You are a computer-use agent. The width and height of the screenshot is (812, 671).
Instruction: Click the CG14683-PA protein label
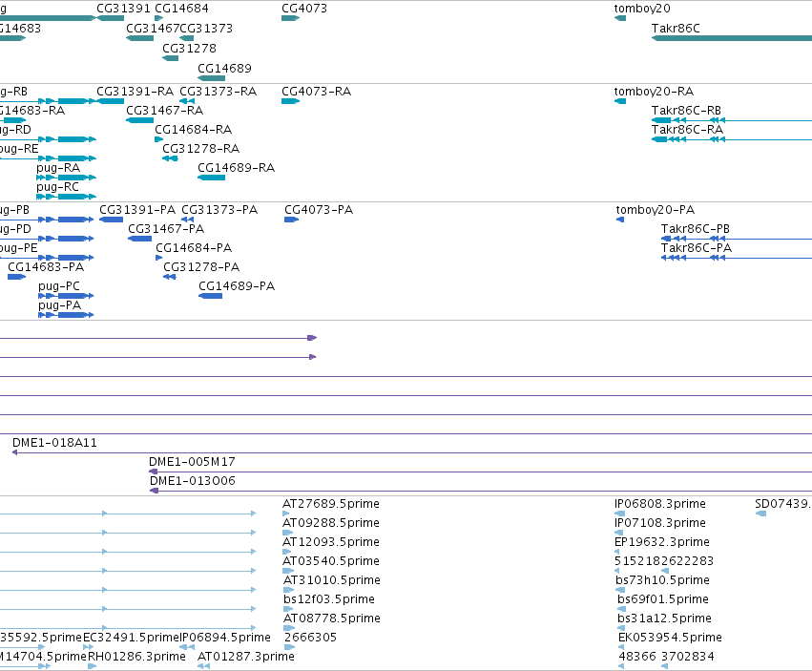(46, 267)
